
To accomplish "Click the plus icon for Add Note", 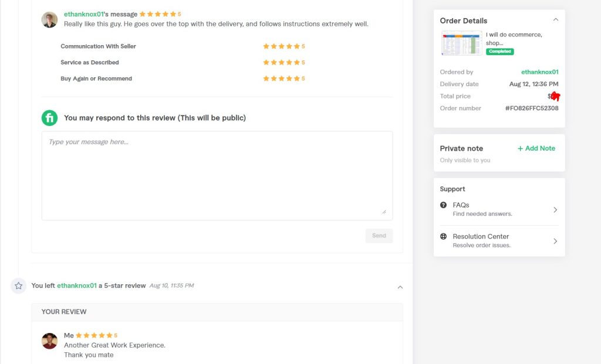I will (520, 148).
